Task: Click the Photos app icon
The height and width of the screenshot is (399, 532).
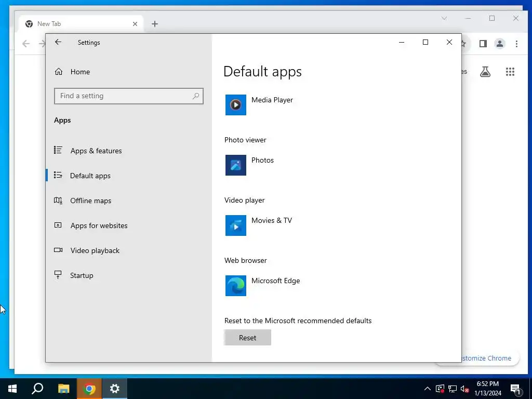Action: click(x=236, y=165)
